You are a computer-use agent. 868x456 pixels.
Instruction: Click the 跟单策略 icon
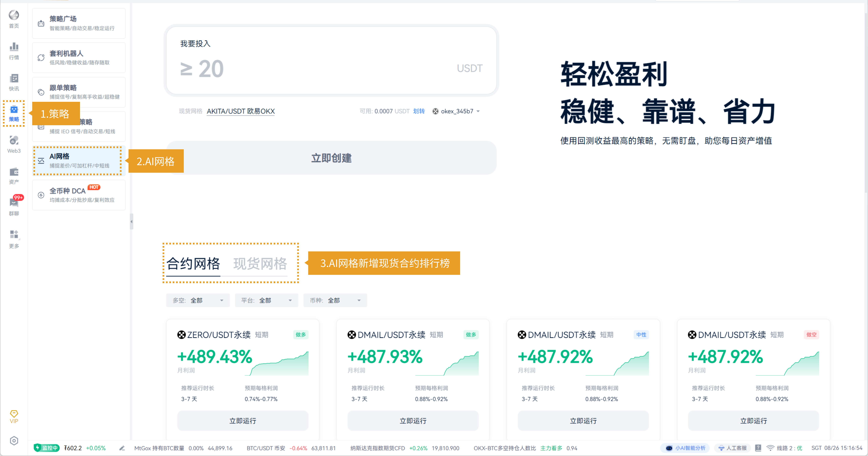(41, 92)
